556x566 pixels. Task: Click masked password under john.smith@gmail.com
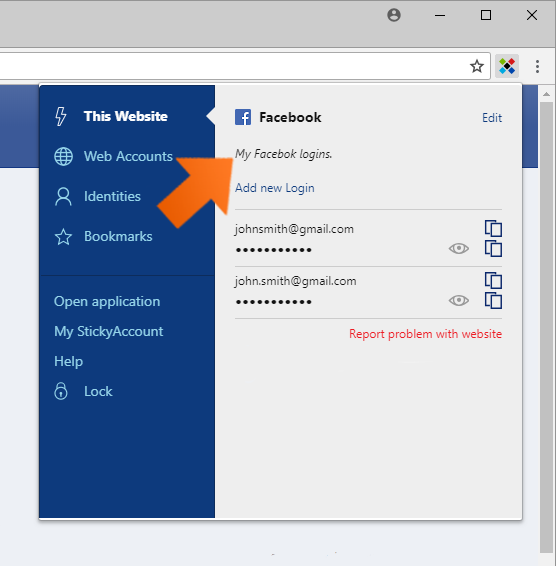[274, 302]
